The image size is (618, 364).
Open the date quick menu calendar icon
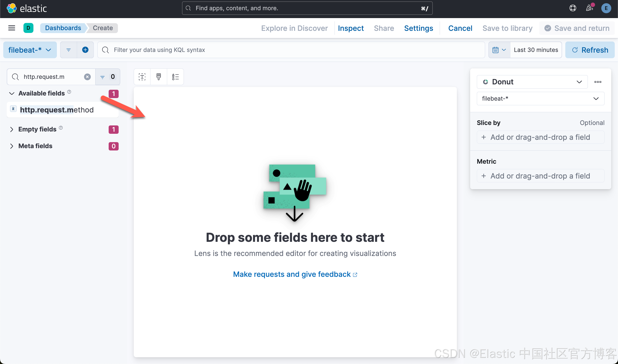(x=499, y=50)
